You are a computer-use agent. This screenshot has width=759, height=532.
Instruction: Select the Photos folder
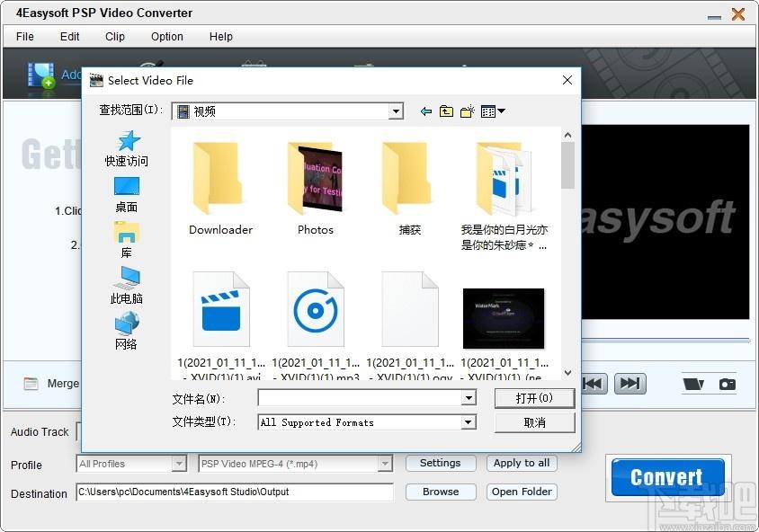316,189
